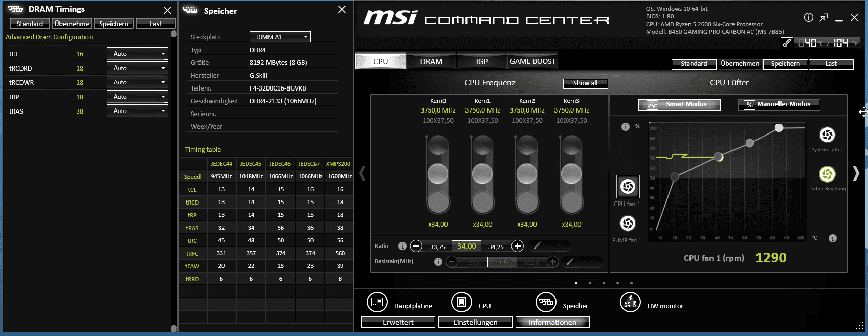Click the pencil edit icon beside Ratio
Image resolution: width=868 pixels, height=336 pixels.
537,246
